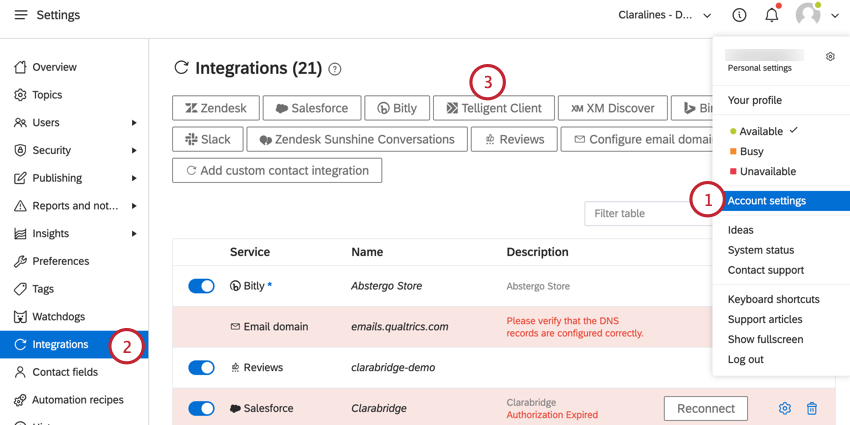Set status to Available
Screen dimensions: 850x425
[763, 131]
